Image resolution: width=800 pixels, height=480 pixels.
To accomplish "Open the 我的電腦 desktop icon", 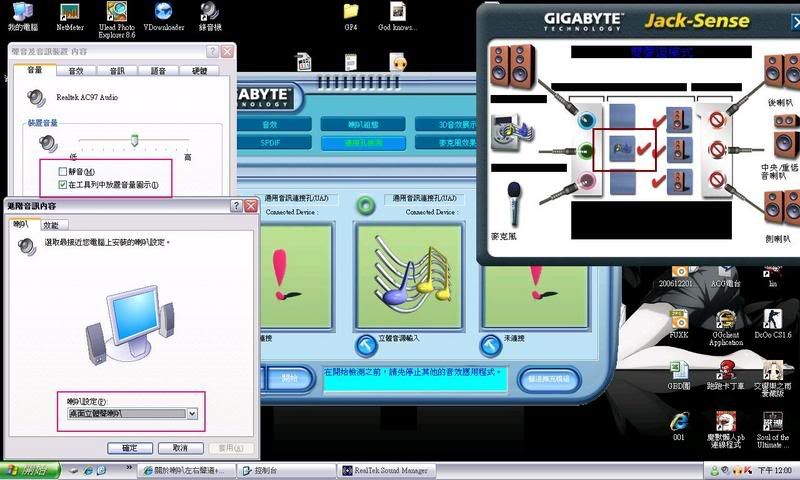I will 22,16.
